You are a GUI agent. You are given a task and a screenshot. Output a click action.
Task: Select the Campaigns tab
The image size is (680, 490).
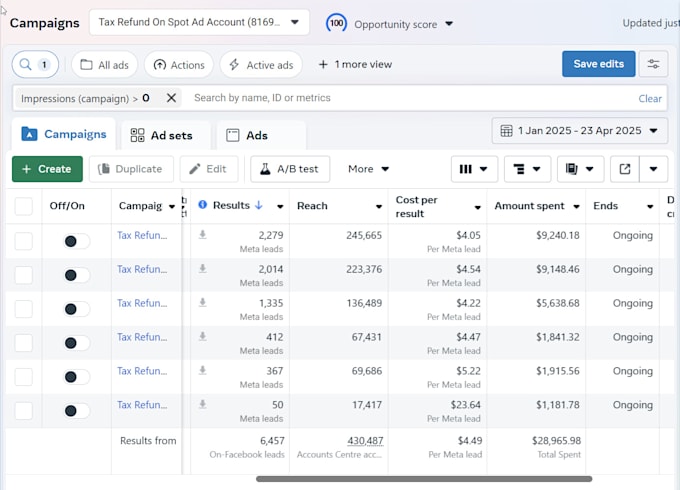(64, 134)
